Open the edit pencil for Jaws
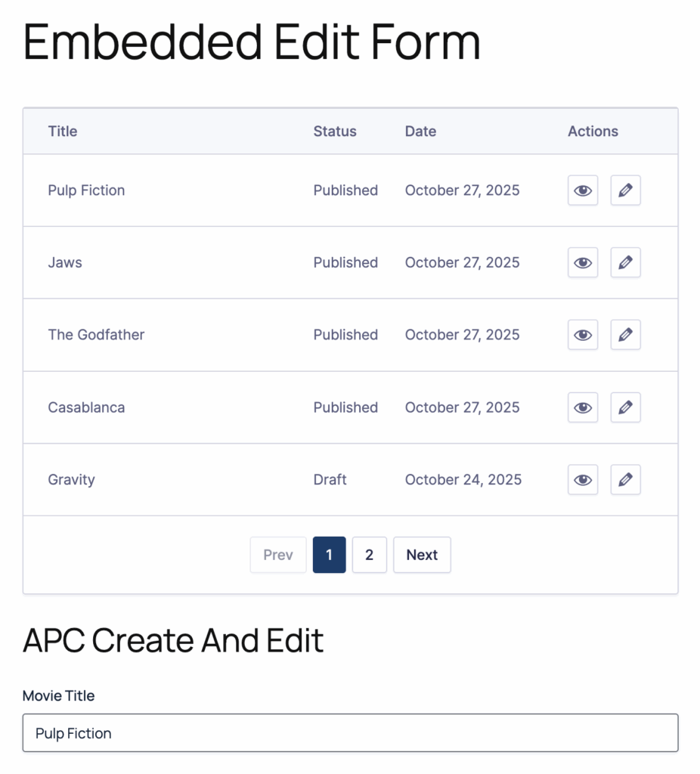The height and width of the screenshot is (774, 700). [x=625, y=262]
